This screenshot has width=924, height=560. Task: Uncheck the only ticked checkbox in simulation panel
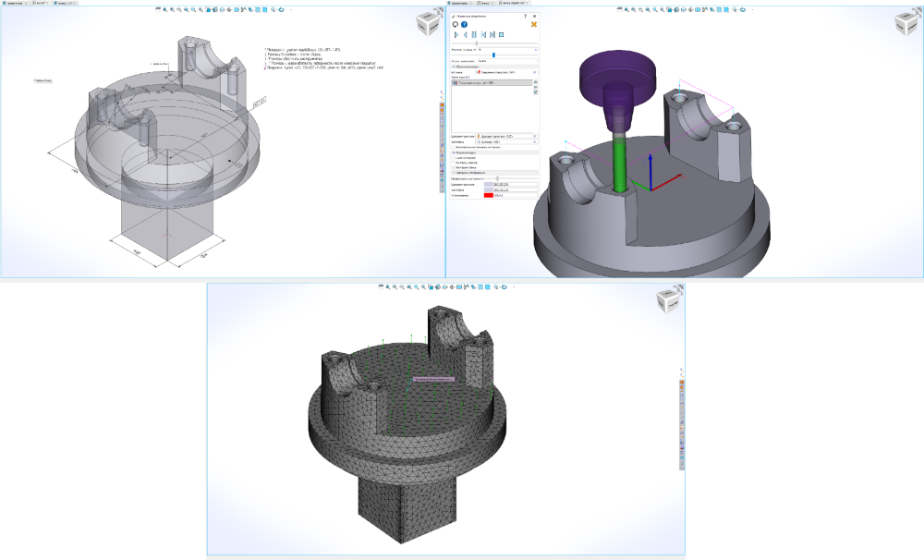453,167
